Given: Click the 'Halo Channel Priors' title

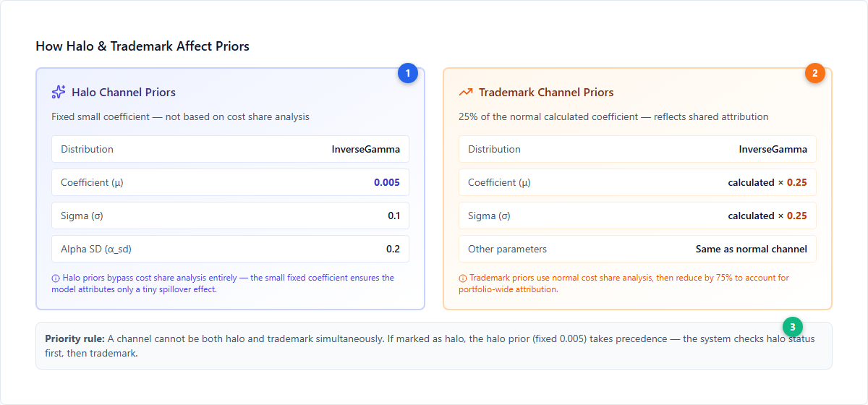Looking at the screenshot, I should click(124, 92).
